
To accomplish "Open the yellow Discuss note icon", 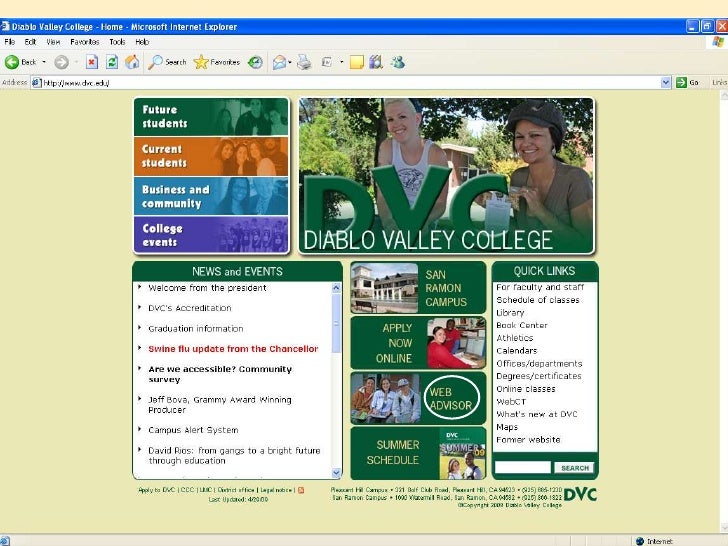I will (x=357, y=62).
